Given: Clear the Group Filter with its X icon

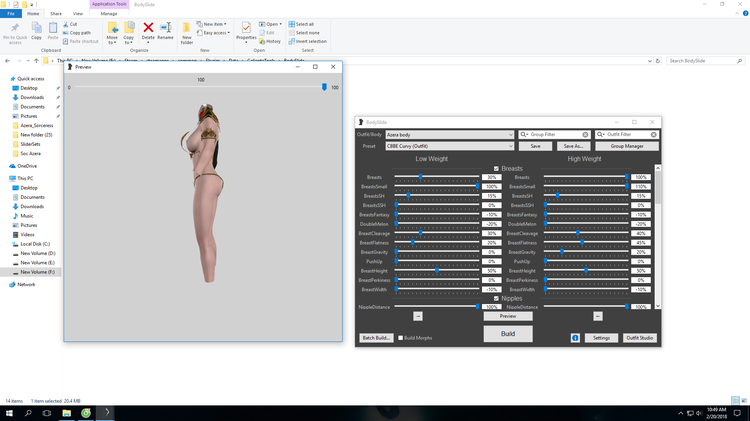Looking at the screenshot, I should click(585, 135).
